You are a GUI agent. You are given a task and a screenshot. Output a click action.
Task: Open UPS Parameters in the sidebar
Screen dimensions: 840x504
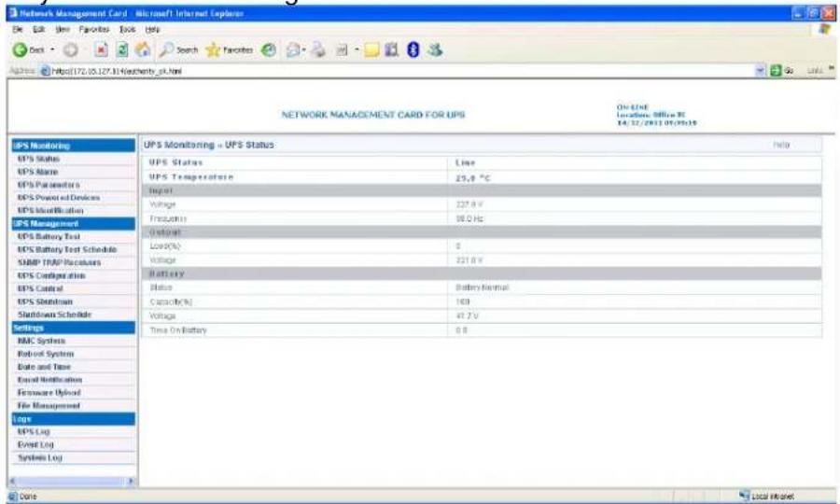[49, 184]
